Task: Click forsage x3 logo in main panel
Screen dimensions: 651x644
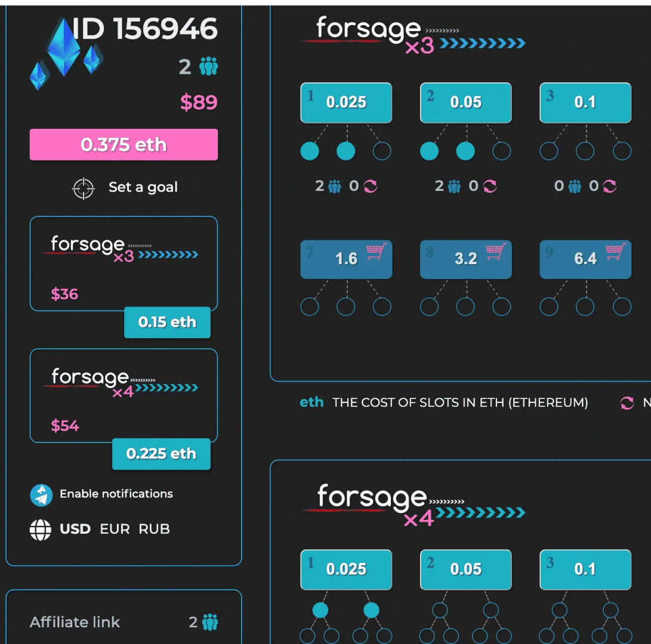Action: [413, 35]
